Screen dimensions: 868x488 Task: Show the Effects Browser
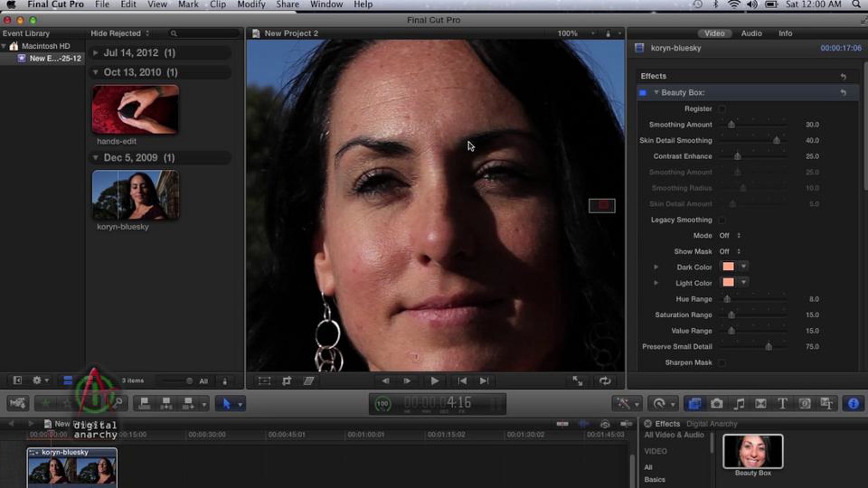point(694,403)
